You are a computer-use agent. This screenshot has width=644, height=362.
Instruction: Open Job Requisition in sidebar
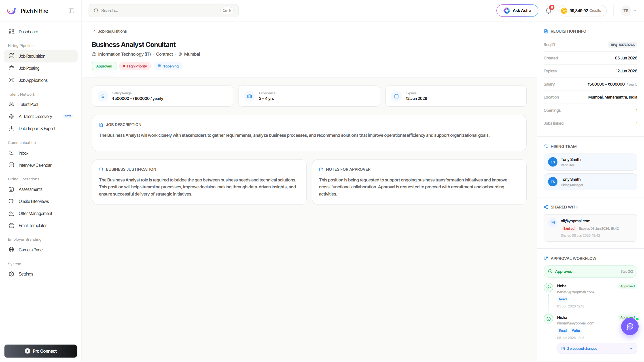[41, 56]
